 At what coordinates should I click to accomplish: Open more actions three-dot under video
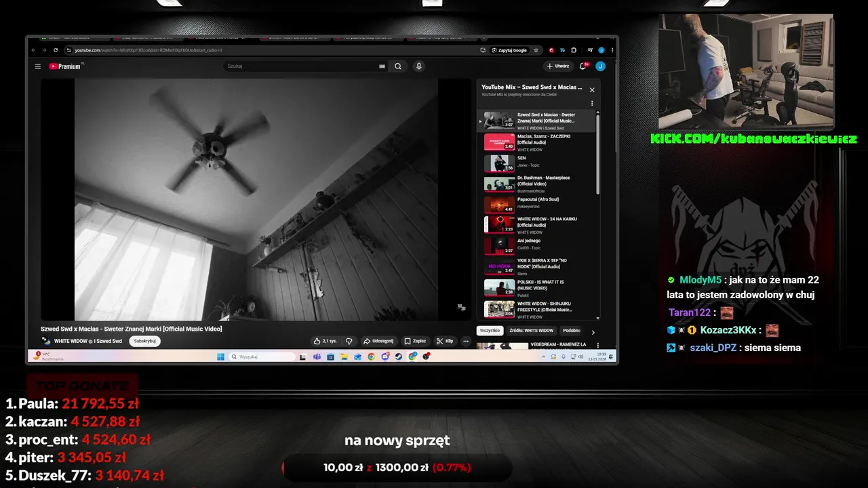coord(466,341)
